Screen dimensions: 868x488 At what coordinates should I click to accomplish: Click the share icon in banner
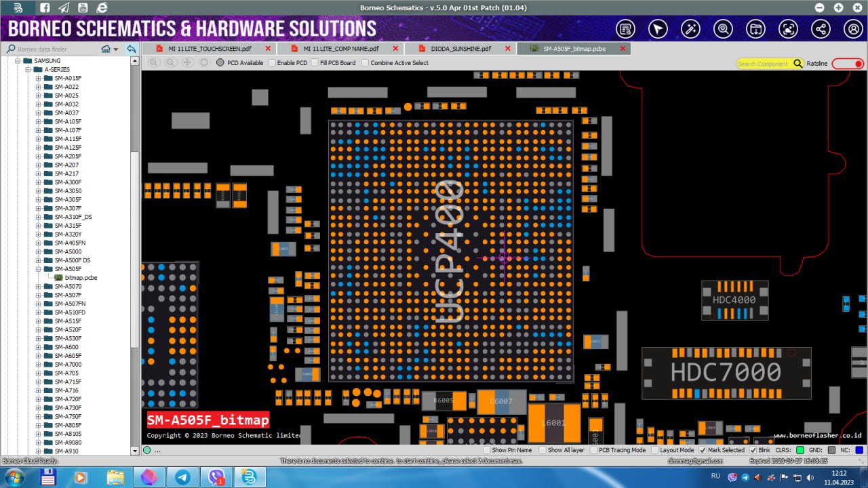821,29
